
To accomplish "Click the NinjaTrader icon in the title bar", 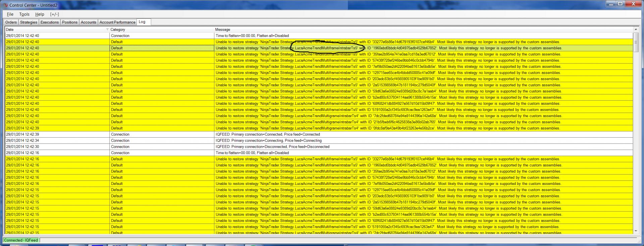I will click(x=5, y=5).
